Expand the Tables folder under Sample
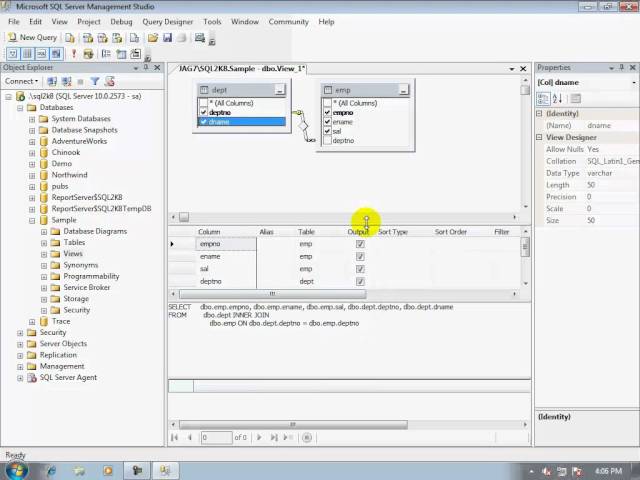 44,243
